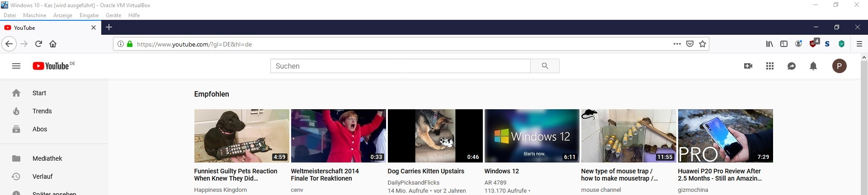Open the page actions three-dot menu
The width and height of the screenshot is (868, 195).
[677, 44]
